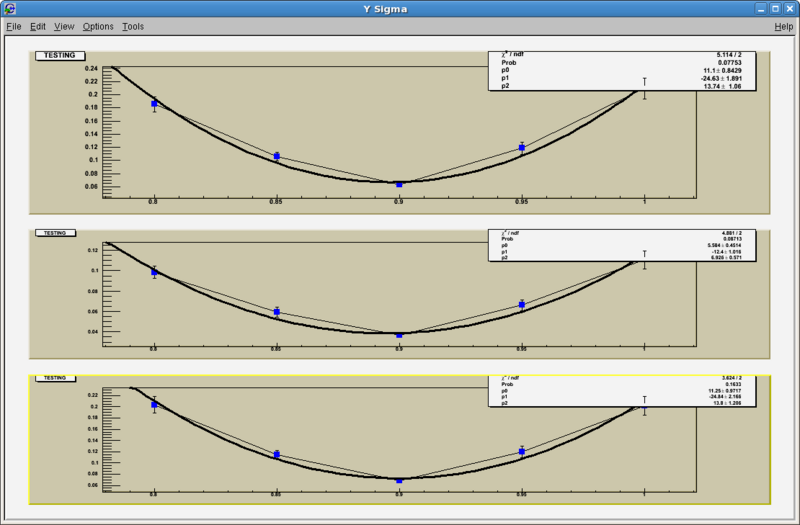Click p0 value 11.1 ± 0.8429 in top stats
Viewport: 800px width, 525px height.
point(722,70)
